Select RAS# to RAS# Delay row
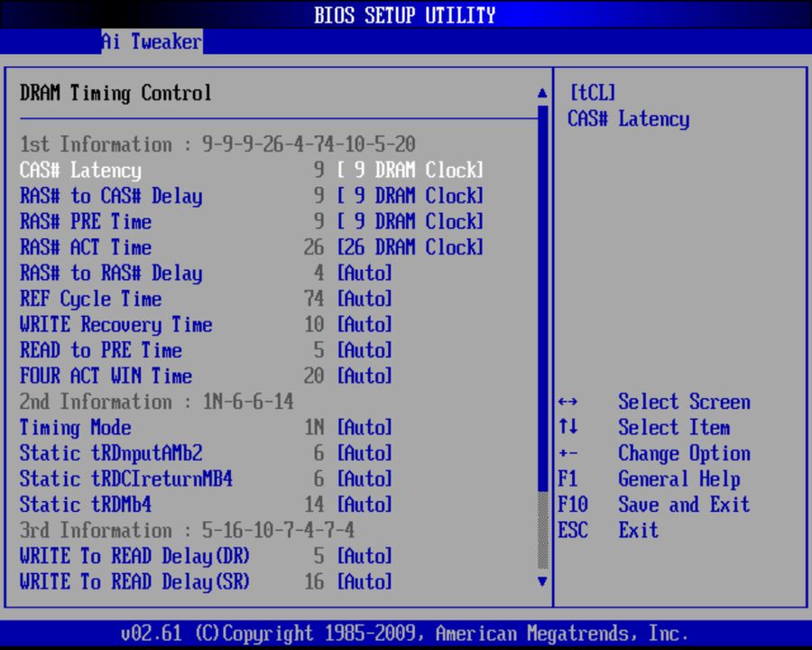Image resolution: width=812 pixels, height=650 pixels. coord(111,274)
